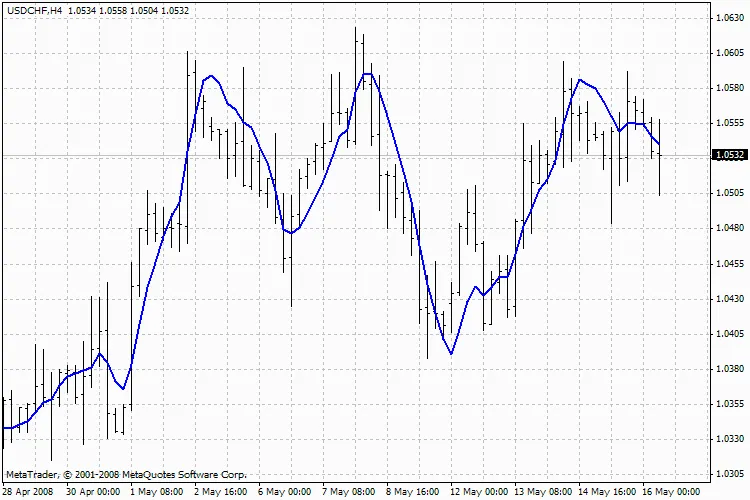Click the 1.0480 price axis label
The image size is (750, 500).
(x=727, y=228)
